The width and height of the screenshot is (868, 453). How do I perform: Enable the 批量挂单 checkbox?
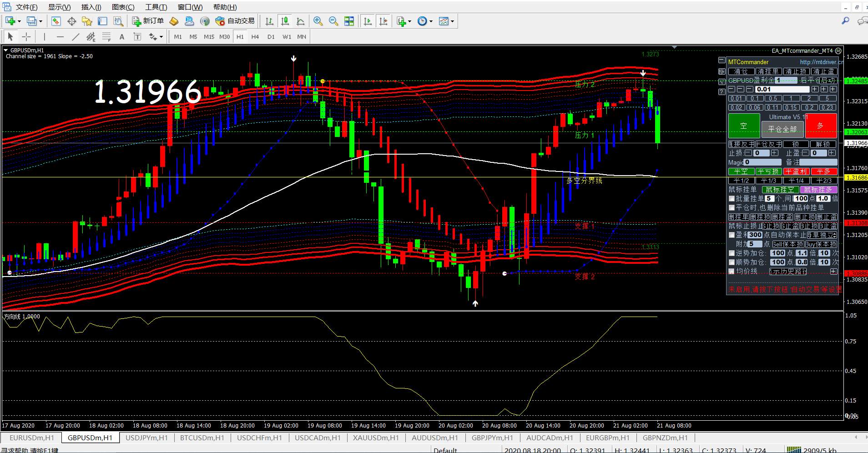(732, 199)
